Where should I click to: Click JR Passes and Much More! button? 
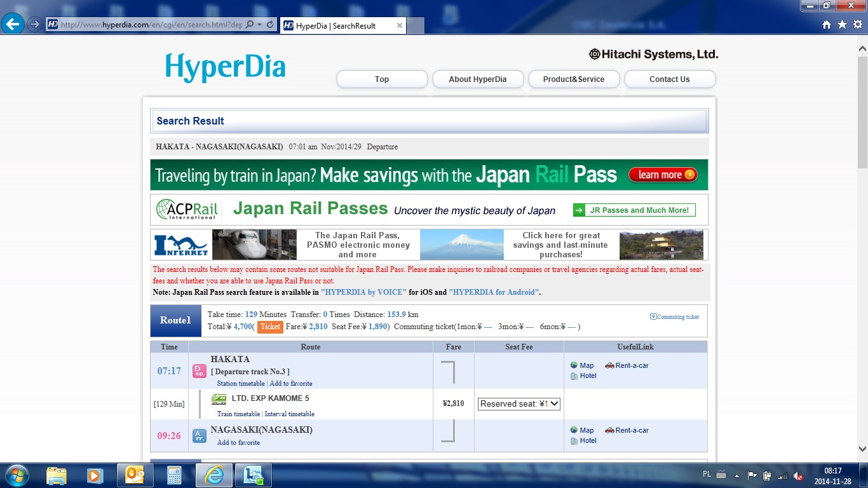coord(634,210)
